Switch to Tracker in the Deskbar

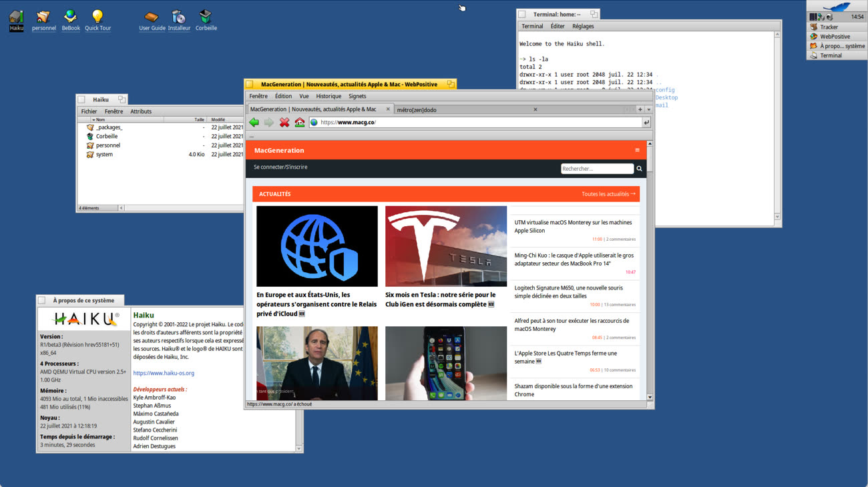(837, 27)
